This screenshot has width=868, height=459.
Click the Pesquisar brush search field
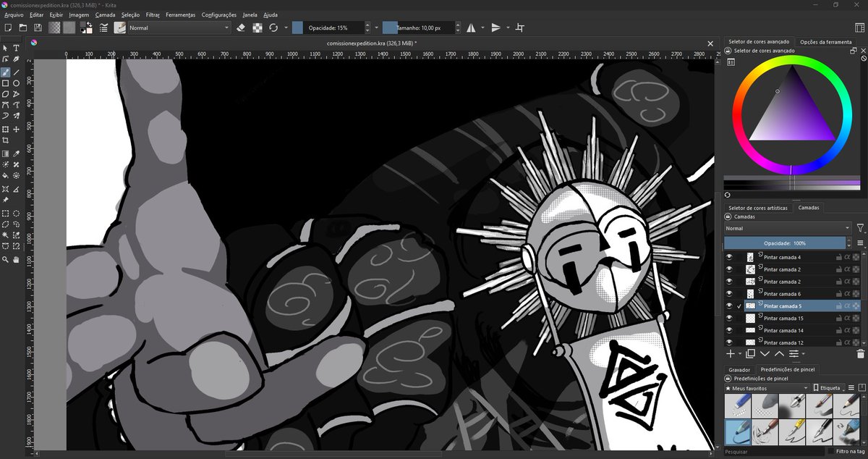tap(773, 451)
